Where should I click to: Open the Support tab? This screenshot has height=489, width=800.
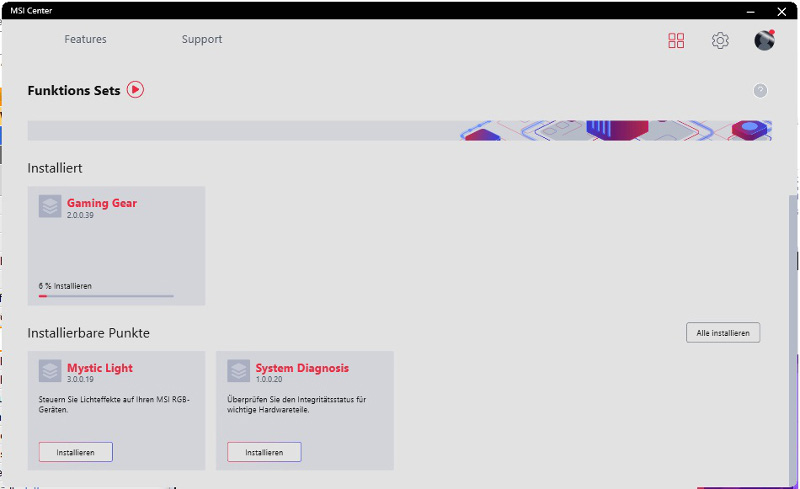click(202, 39)
